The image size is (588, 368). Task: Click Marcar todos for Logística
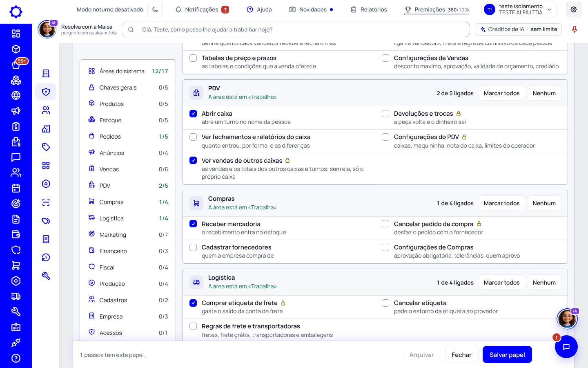click(501, 283)
